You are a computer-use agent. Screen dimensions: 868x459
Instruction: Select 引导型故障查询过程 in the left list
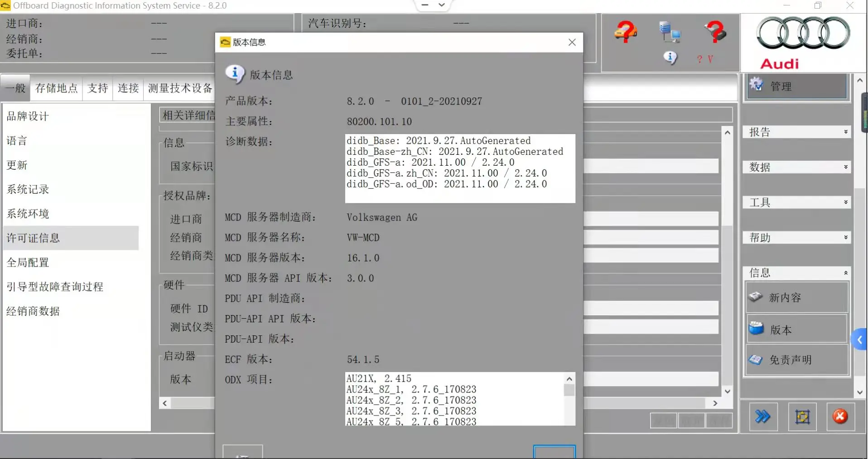71,287
